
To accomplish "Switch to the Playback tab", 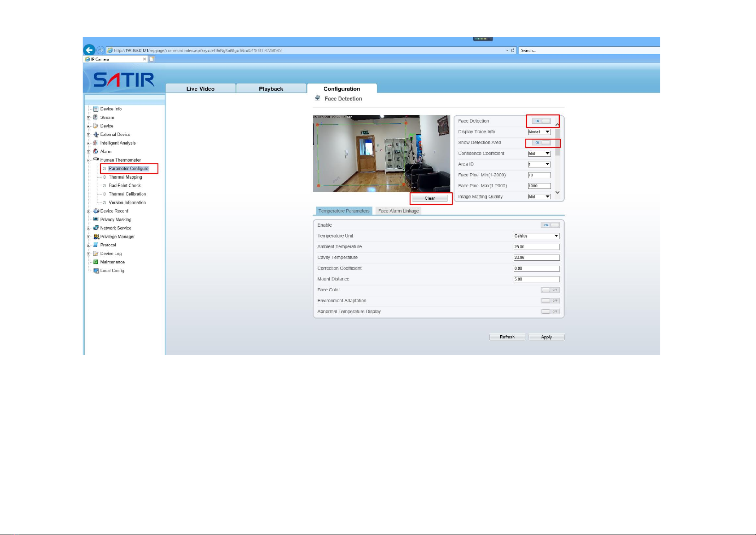I will pyautogui.click(x=271, y=88).
